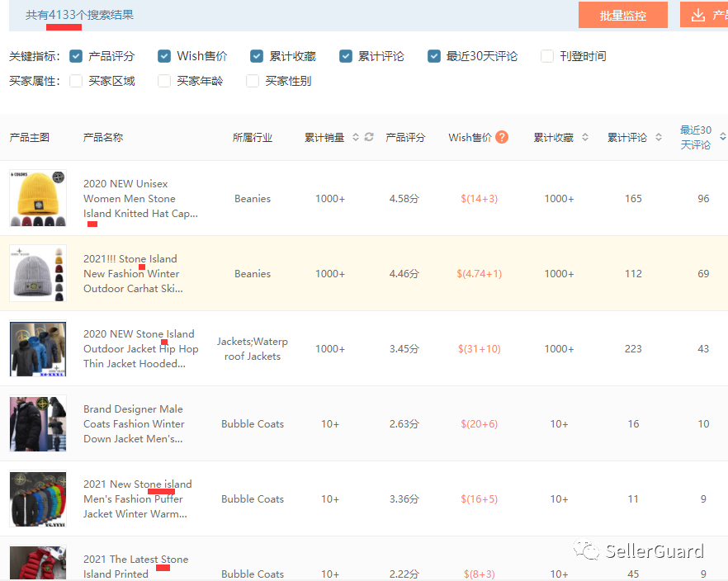Click the 产品评分 column header
The image size is (728, 581).
(x=405, y=137)
